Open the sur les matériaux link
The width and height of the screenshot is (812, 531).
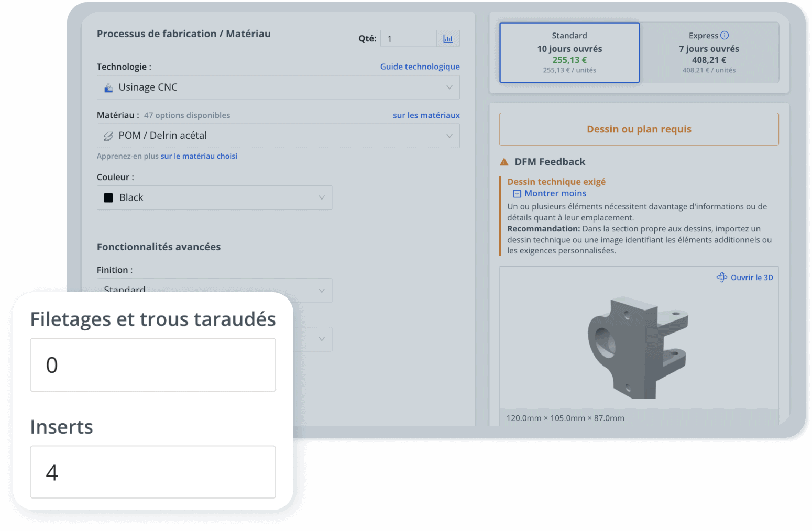tap(426, 115)
